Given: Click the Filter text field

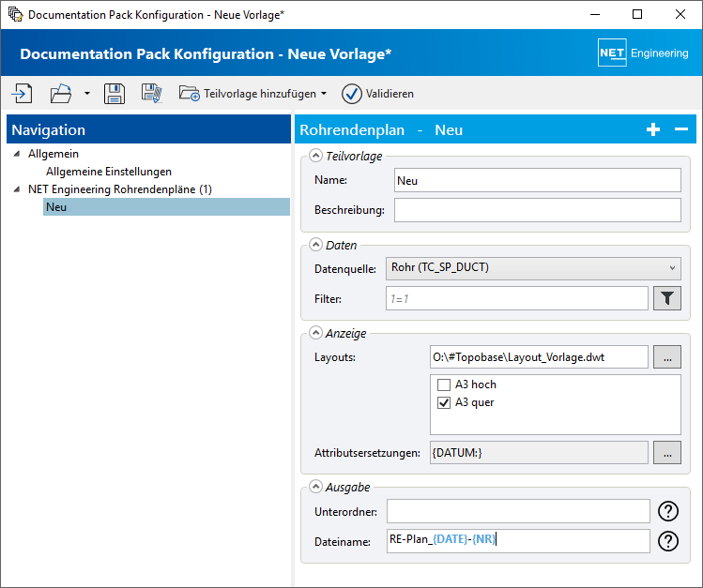Looking at the screenshot, I should tap(517, 298).
